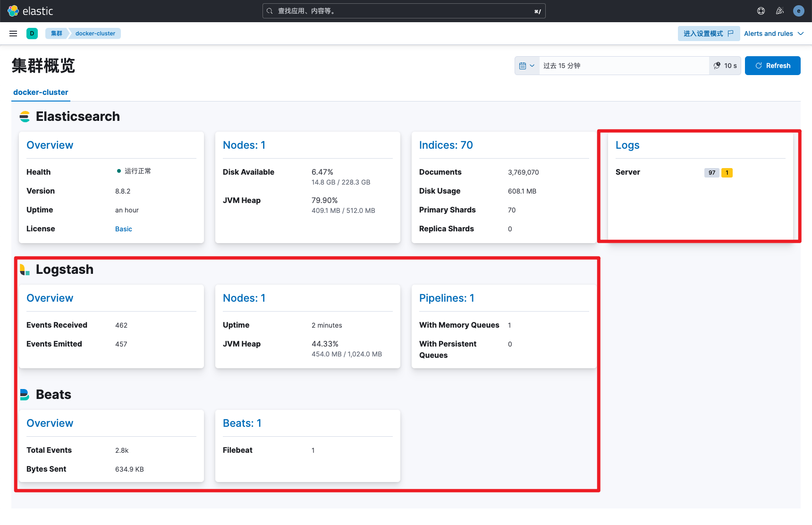Open the Logs panel link
This screenshot has height=525, width=812.
[x=627, y=145]
